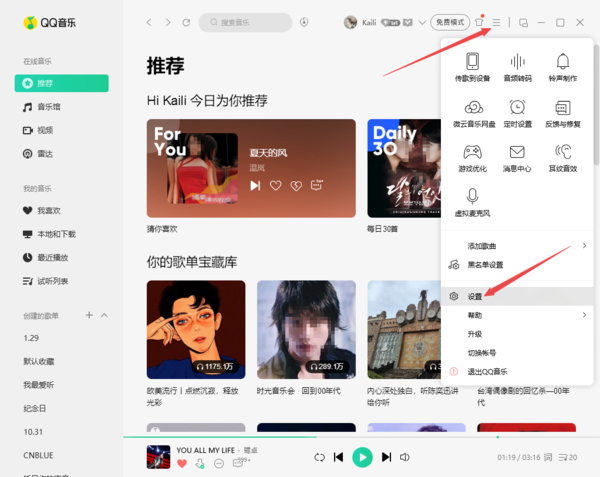Open more options for playing song
Screen dimensions: 600x477
219,464
